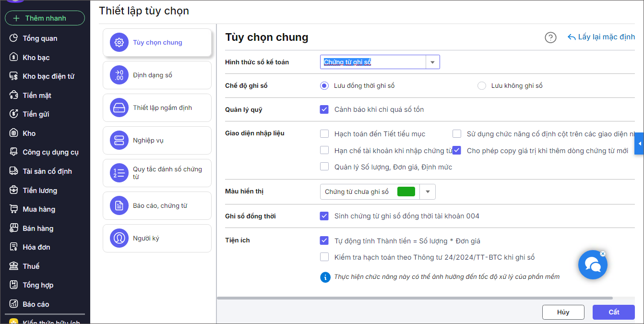Open the Màu hiển thị dropdown arrow
The height and width of the screenshot is (324, 644).
428,192
